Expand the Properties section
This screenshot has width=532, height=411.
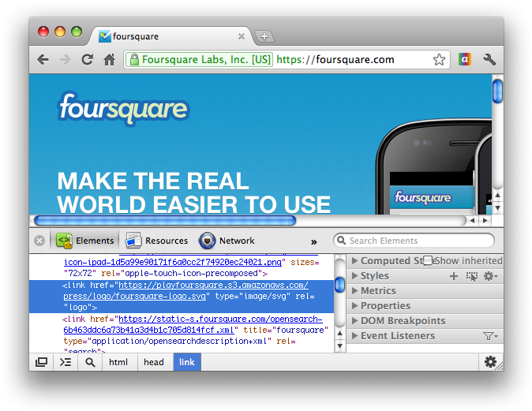(355, 305)
